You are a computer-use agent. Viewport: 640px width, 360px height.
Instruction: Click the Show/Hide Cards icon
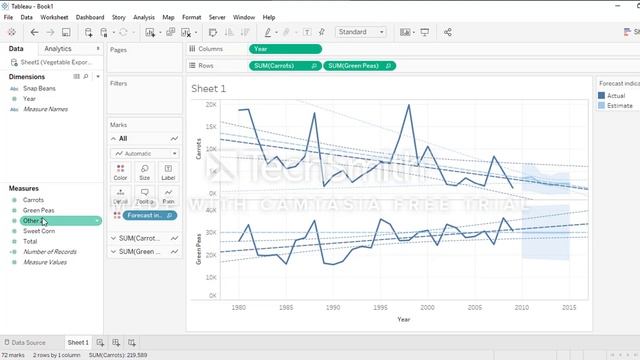[x=405, y=32]
